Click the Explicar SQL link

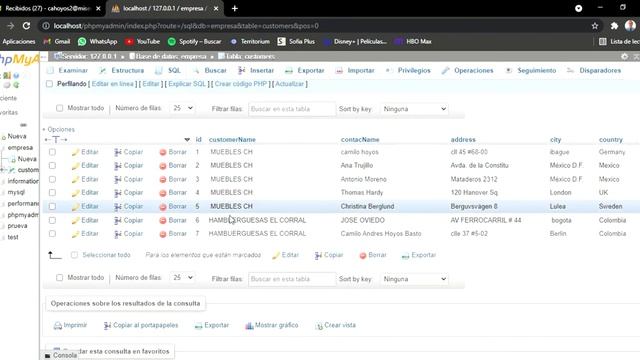point(187,84)
